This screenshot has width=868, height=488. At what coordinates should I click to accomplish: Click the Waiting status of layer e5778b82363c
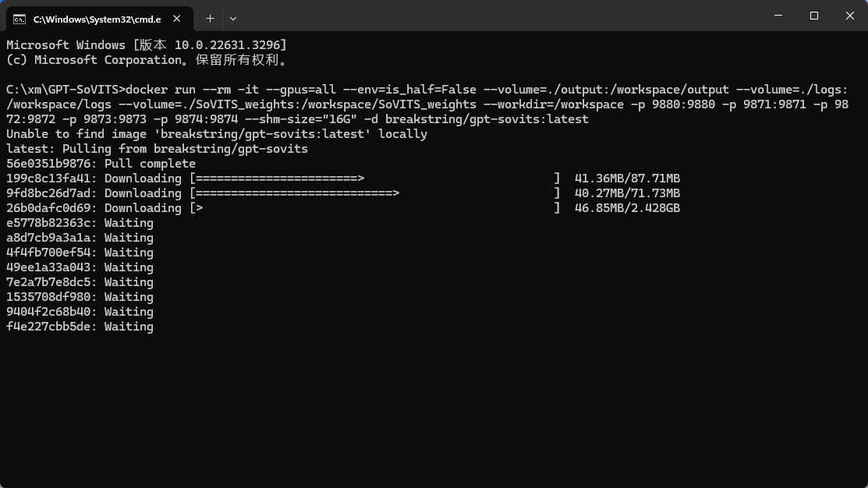129,223
